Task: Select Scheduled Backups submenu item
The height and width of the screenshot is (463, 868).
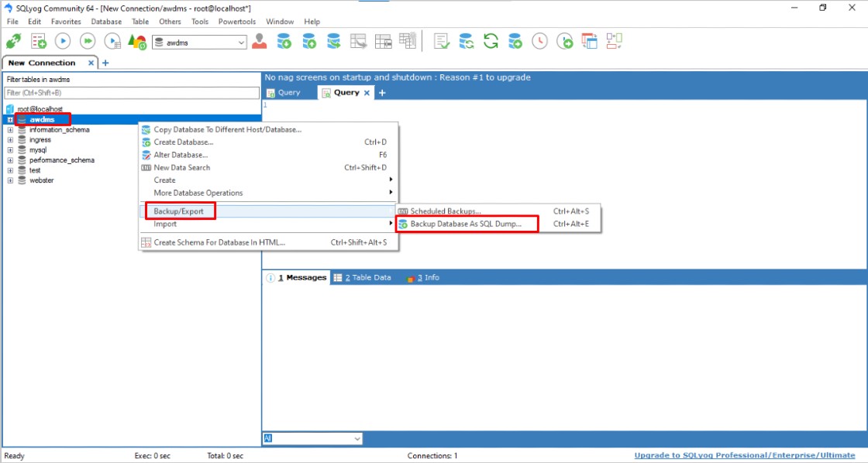Action: [498, 211]
